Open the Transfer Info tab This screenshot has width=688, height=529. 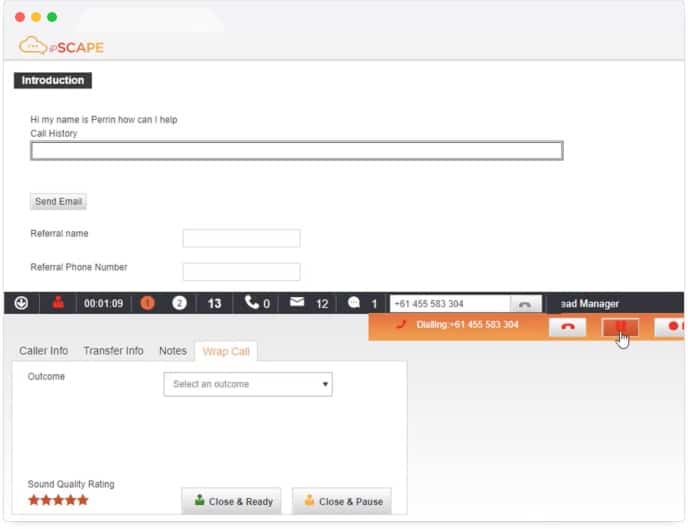[113, 351]
